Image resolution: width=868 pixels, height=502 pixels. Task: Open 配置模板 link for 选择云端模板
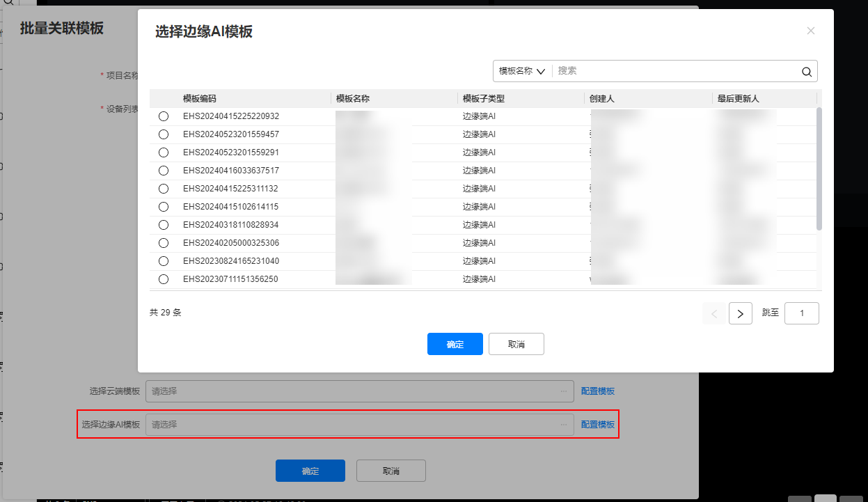click(x=598, y=391)
